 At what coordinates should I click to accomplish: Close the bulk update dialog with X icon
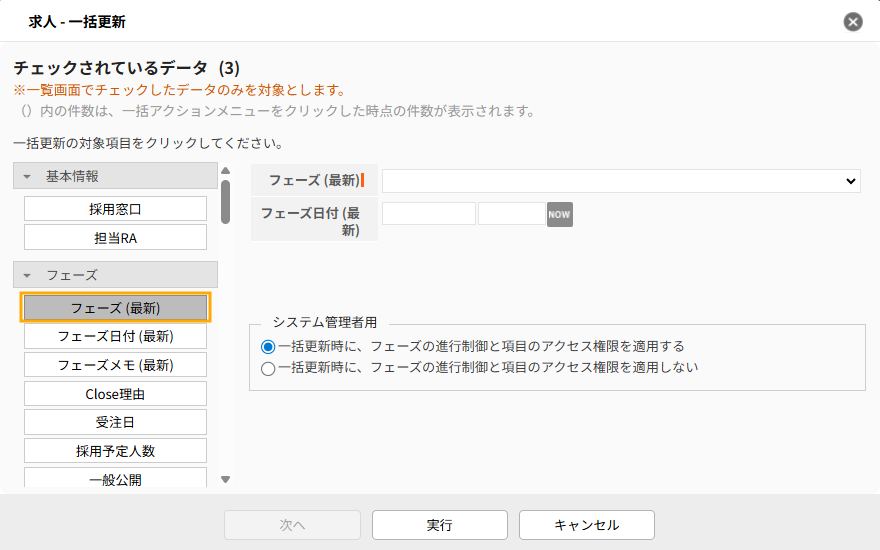pos(852,21)
